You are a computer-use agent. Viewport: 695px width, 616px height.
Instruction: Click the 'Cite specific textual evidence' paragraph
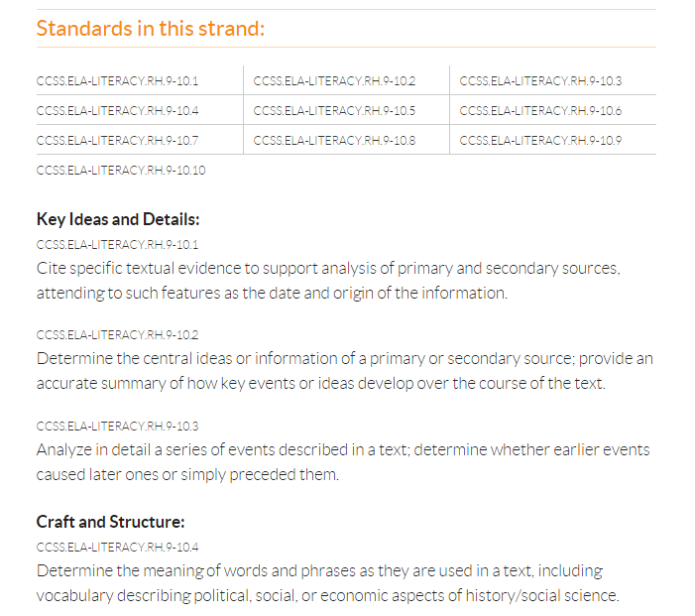pos(328,281)
